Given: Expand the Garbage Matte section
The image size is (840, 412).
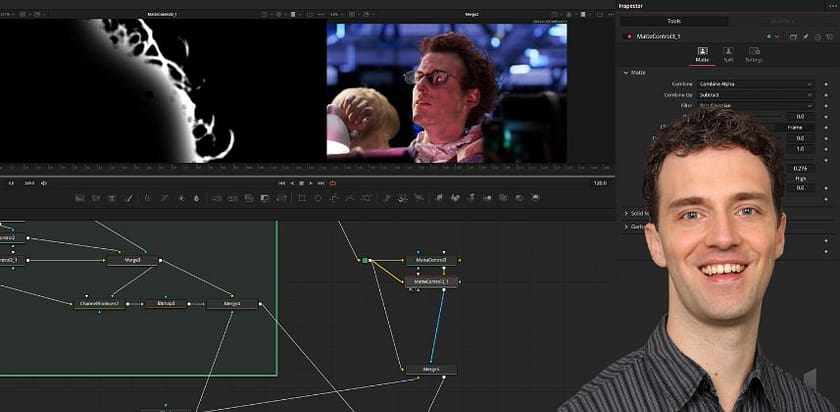Looking at the screenshot, I should click(626, 227).
